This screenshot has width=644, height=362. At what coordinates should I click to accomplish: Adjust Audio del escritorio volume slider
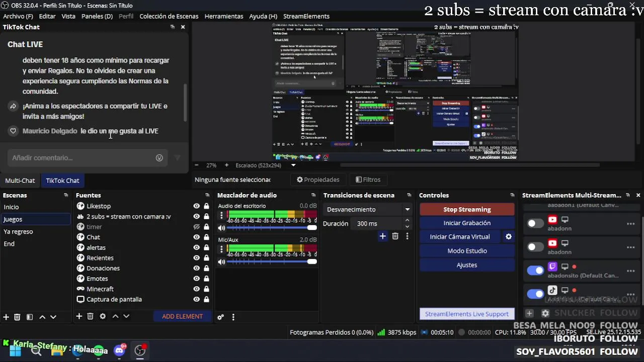coord(272,228)
